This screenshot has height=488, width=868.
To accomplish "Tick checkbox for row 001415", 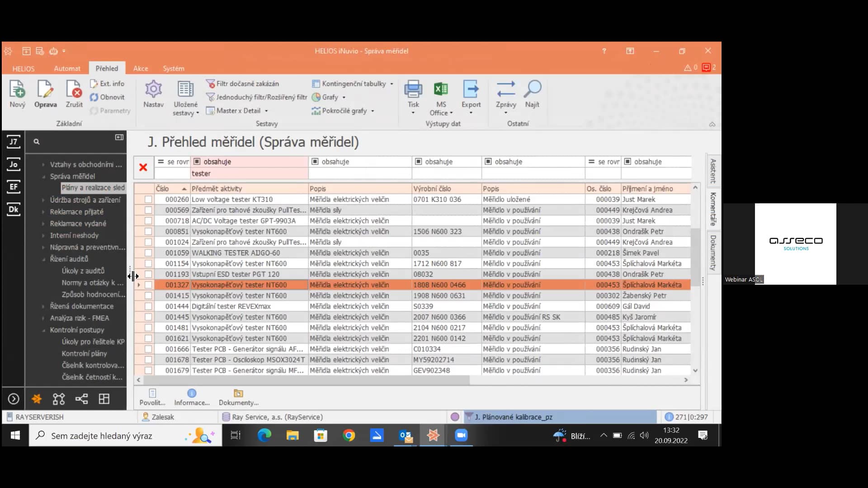I will click(148, 296).
